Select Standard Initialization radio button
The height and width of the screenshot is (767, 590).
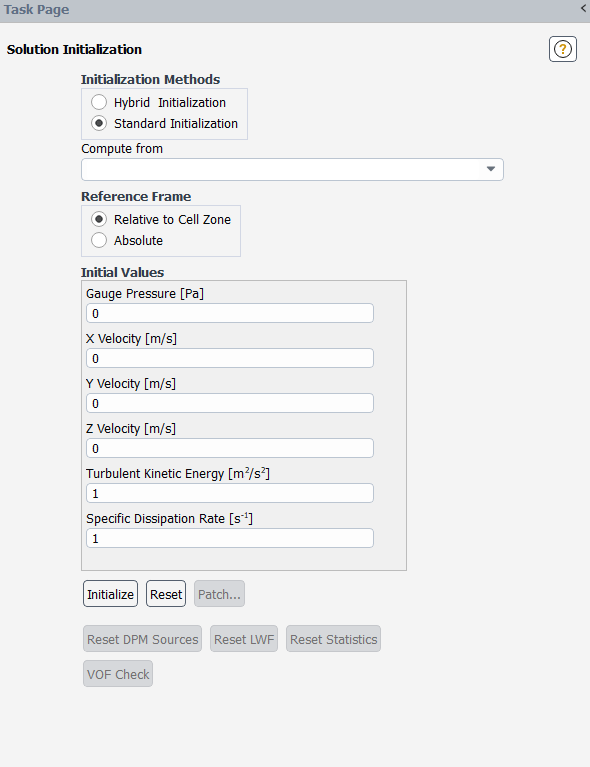[x=99, y=123]
